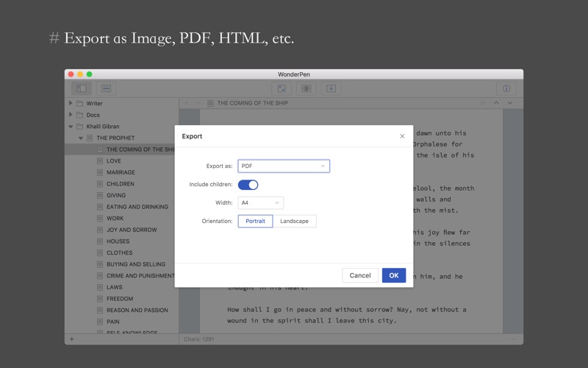Image resolution: width=588 pixels, height=368 pixels.
Task: Expand the Writer folder
Action: point(71,103)
